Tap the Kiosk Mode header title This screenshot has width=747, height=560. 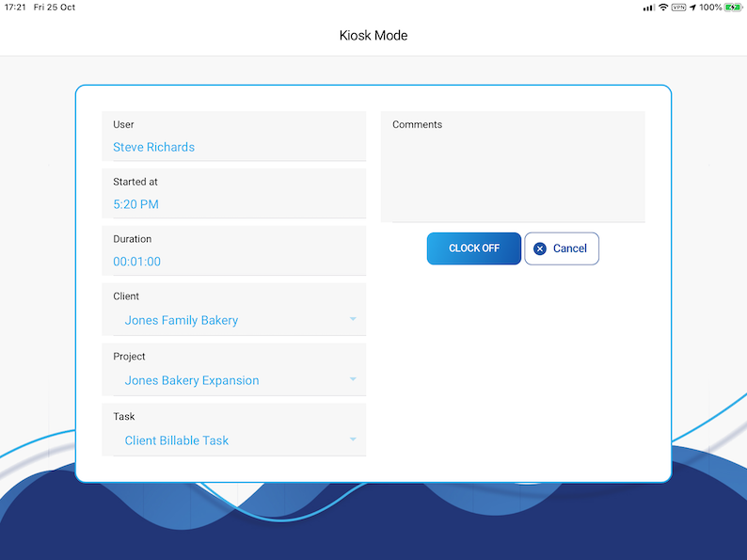[x=373, y=36]
